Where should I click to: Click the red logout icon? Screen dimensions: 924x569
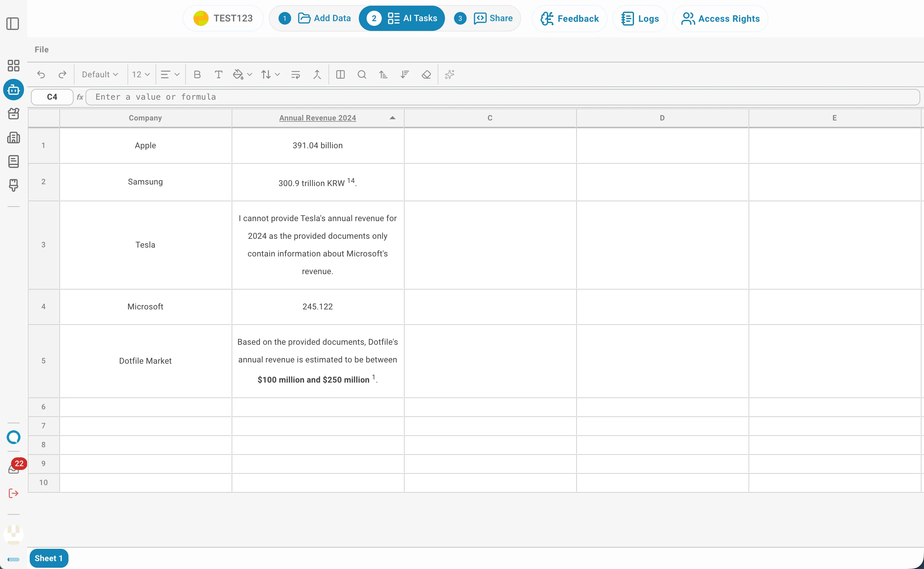point(14,493)
